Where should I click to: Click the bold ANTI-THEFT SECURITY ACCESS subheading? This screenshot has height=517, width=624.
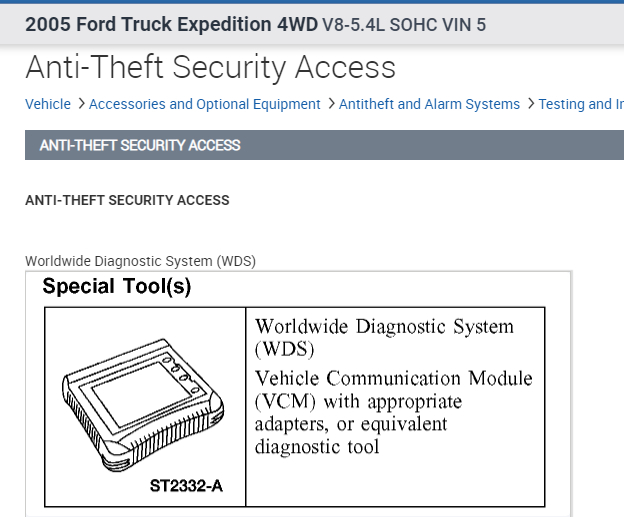pyautogui.click(x=127, y=200)
